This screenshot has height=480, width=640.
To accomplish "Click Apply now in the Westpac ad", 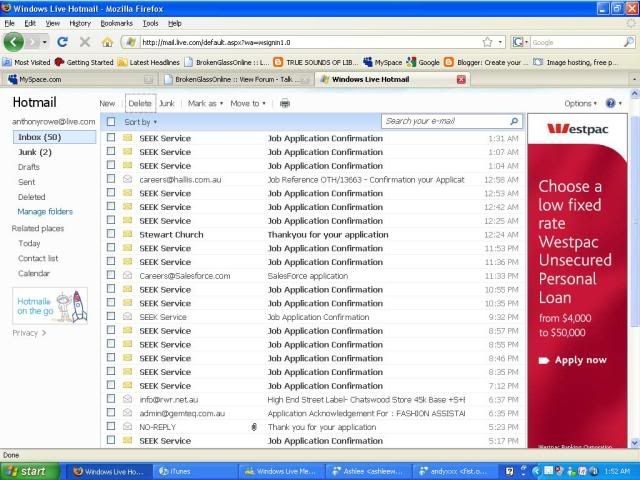I will click(573, 360).
